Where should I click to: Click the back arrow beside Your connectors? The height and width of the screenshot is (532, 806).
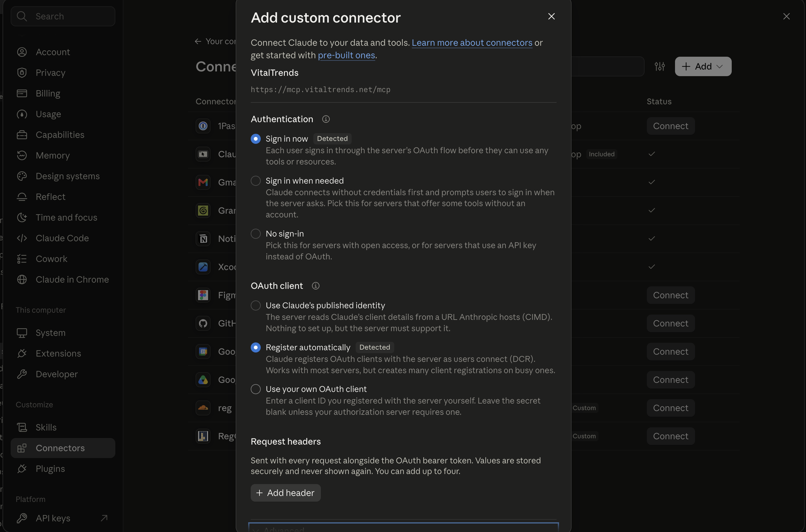(x=198, y=41)
